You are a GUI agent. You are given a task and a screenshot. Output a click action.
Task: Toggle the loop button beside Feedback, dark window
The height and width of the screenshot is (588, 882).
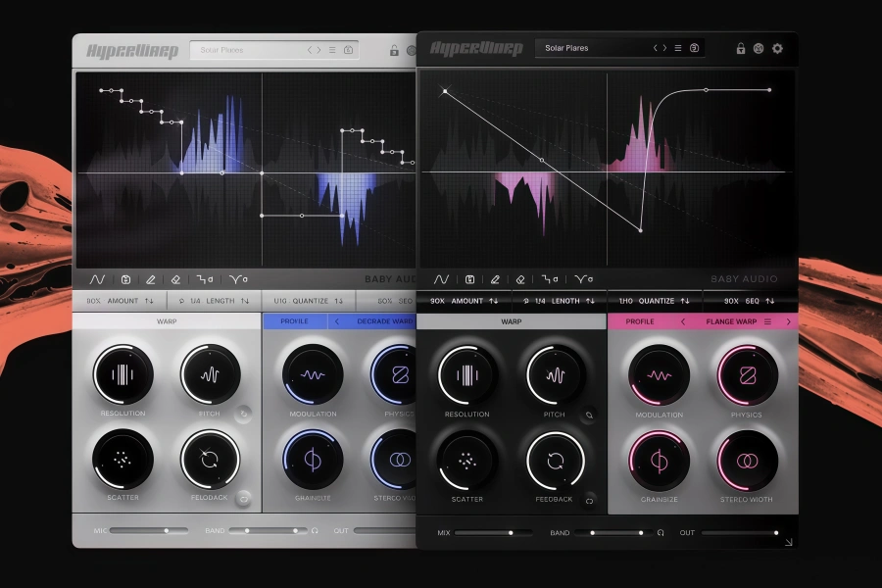(589, 501)
